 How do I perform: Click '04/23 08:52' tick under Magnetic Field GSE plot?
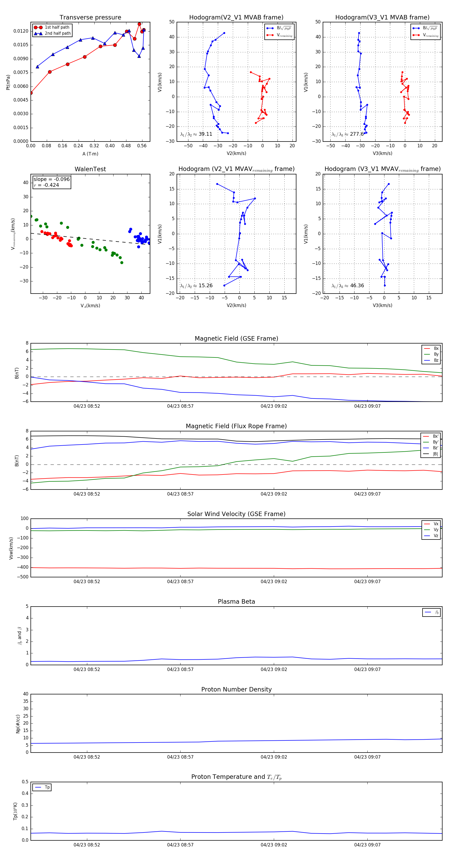87,406
